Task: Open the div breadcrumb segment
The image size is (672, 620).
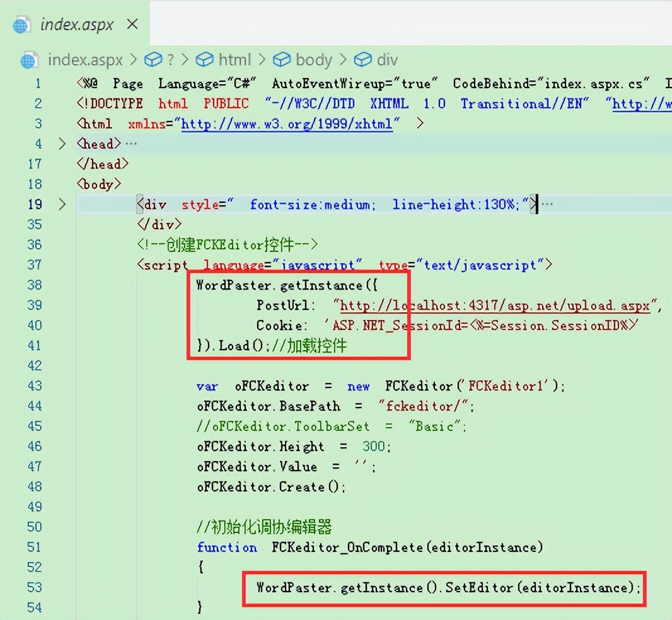Action: (x=387, y=60)
